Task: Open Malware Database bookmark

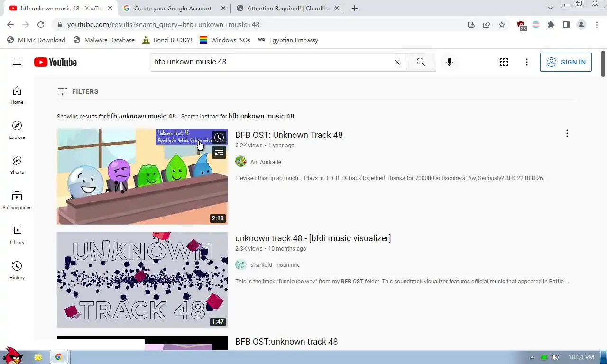Action: point(104,40)
